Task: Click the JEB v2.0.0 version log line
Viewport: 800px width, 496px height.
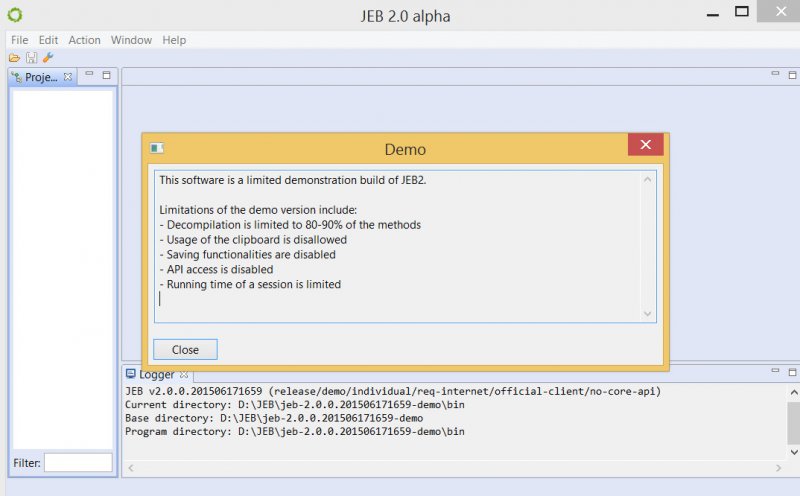Action: 393,391
